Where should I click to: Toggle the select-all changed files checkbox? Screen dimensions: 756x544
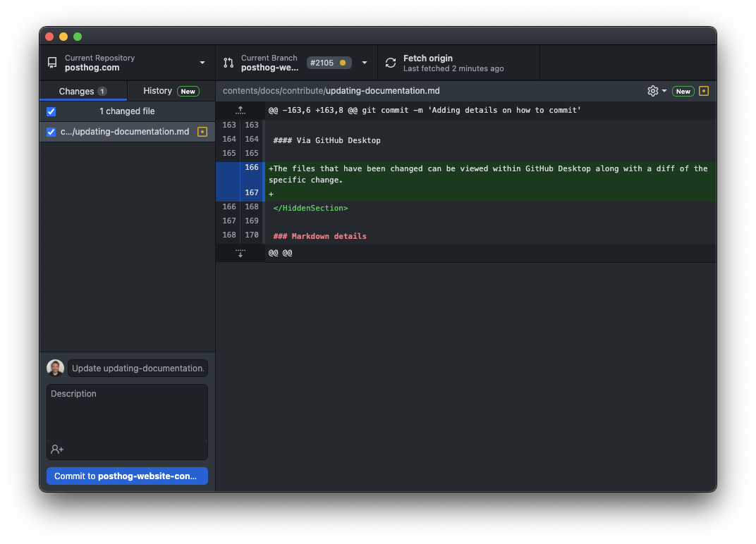51,111
